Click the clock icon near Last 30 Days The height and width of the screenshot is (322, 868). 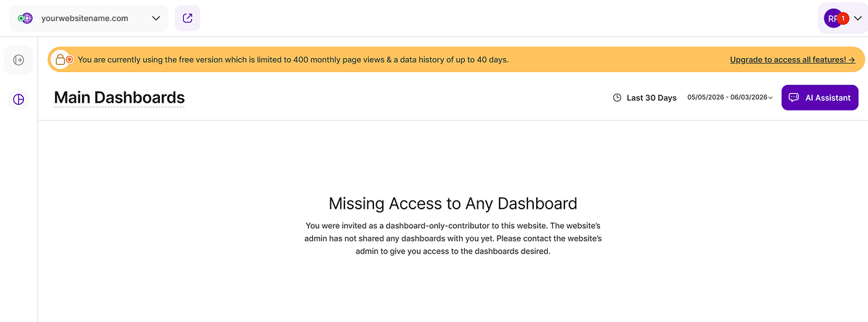coord(617,97)
